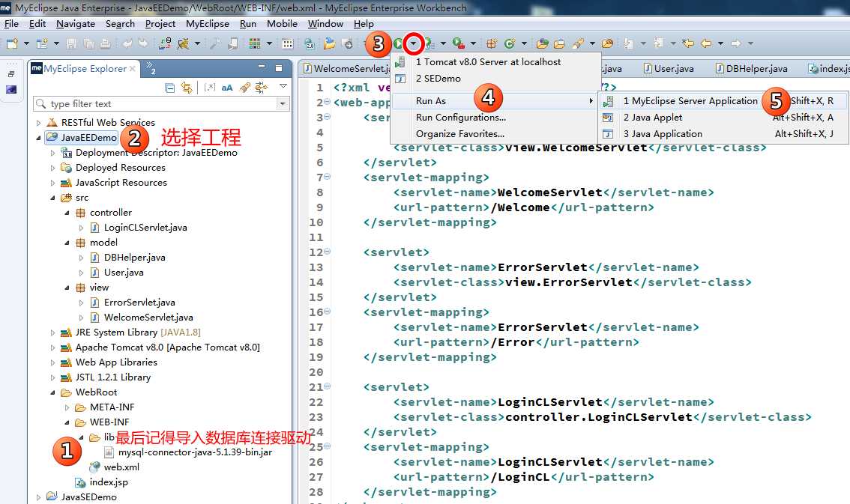The height and width of the screenshot is (504, 850).
Task: Fold the servlet block at line 12
Action: (x=328, y=251)
